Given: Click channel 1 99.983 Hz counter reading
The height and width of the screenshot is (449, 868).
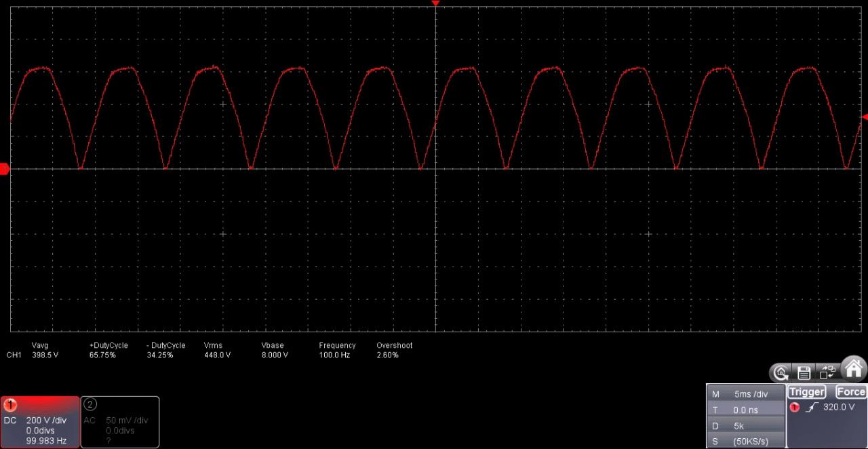Looking at the screenshot, I should pos(47,441).
